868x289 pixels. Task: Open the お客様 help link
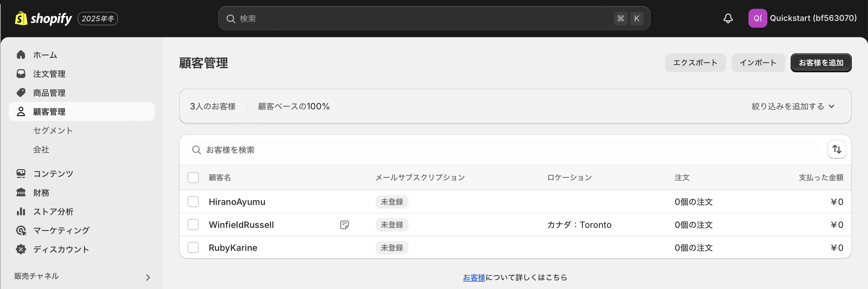tap(474, 278)
